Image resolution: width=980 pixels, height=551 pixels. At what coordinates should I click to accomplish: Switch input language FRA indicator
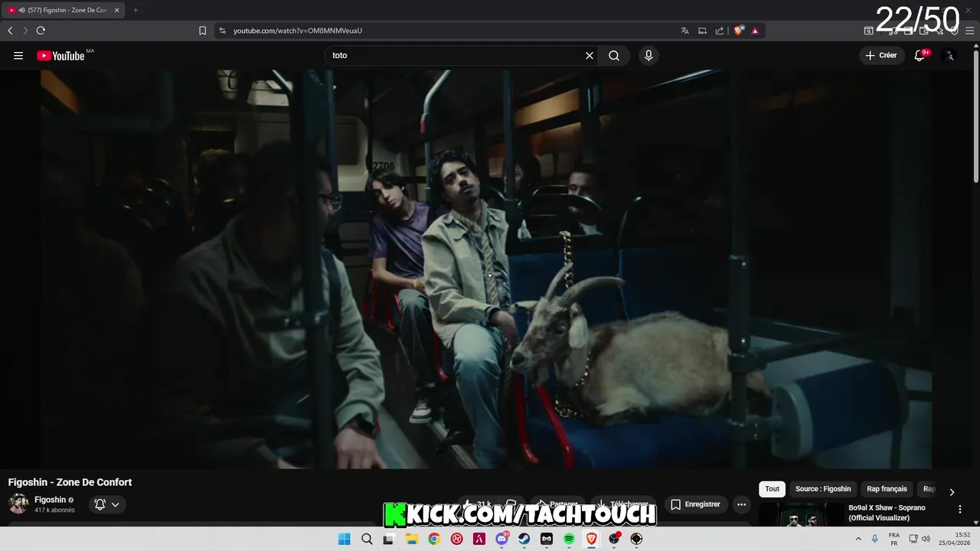pos(894,539)
